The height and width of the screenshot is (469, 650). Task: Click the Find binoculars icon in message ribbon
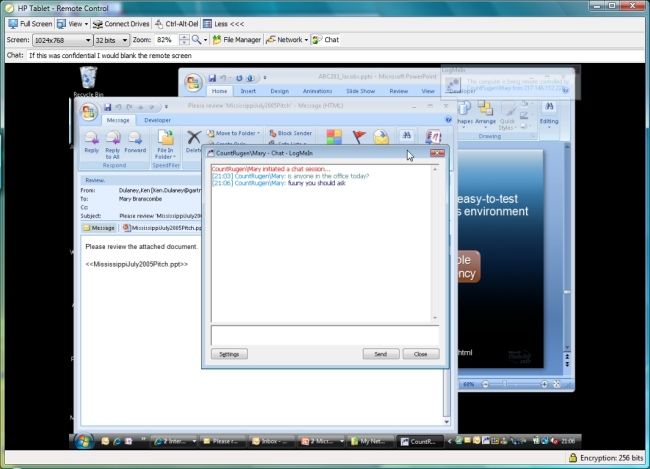[407, 136]
